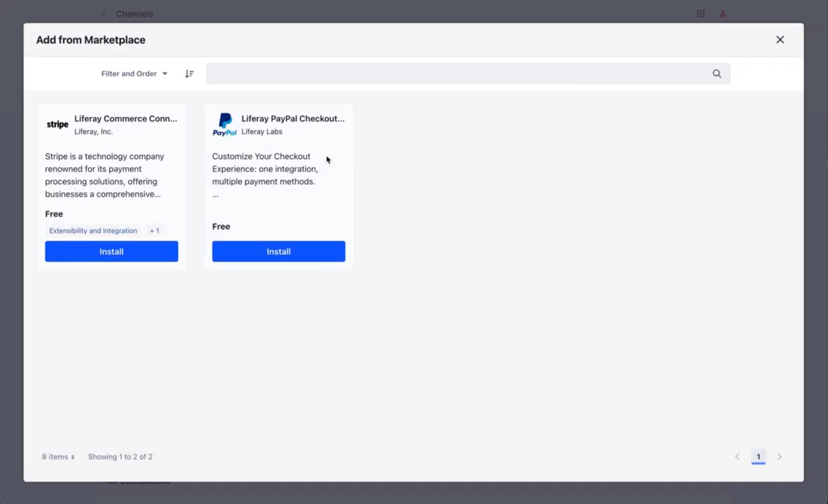
Task: Go to the previous page arrow
Action: pyautogui.click(x=737, y=457)
